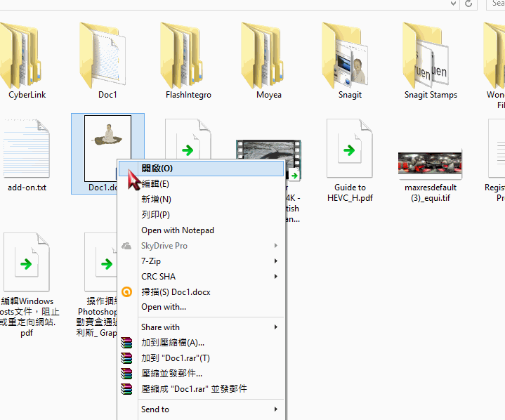Open the address bar history dropdown arrow
This screenshot has height=420, width=505.
point(453,4)
